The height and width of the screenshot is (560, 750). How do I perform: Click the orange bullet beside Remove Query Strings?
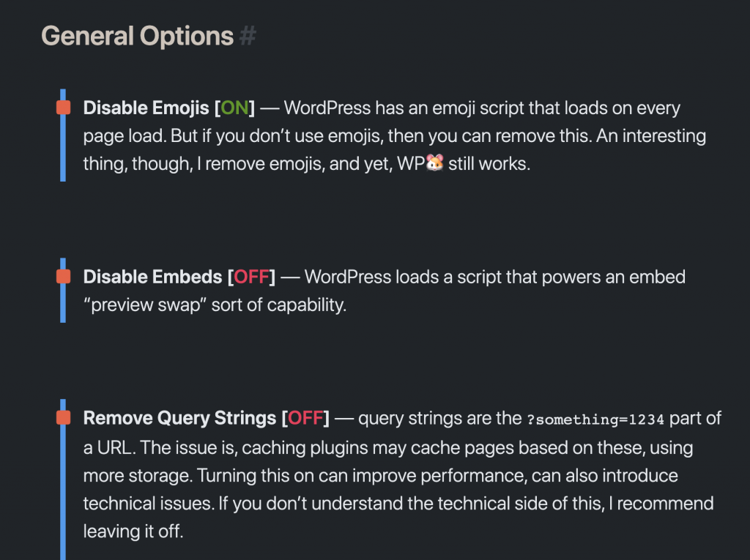point(63,418)
